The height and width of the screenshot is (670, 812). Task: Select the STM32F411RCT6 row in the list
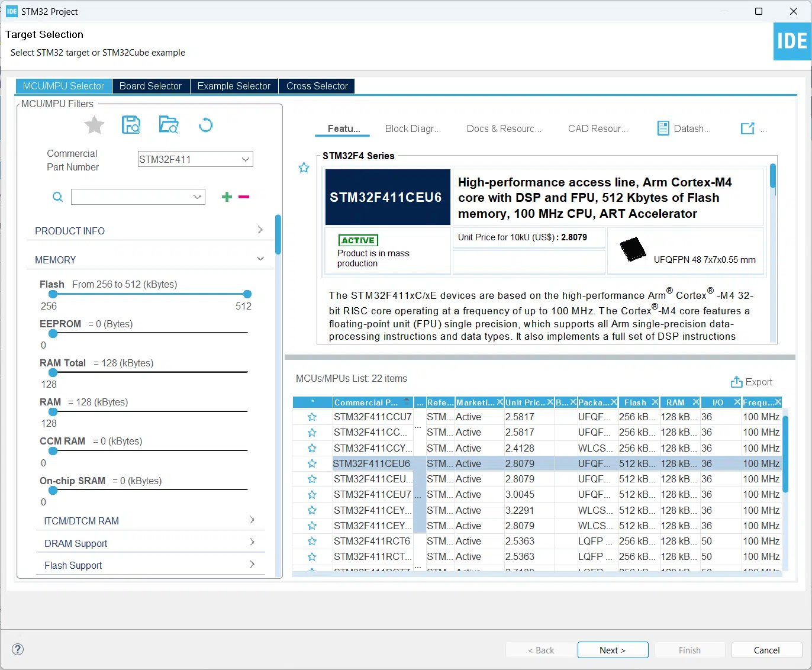pyautogui.click(x=537, y=542)
